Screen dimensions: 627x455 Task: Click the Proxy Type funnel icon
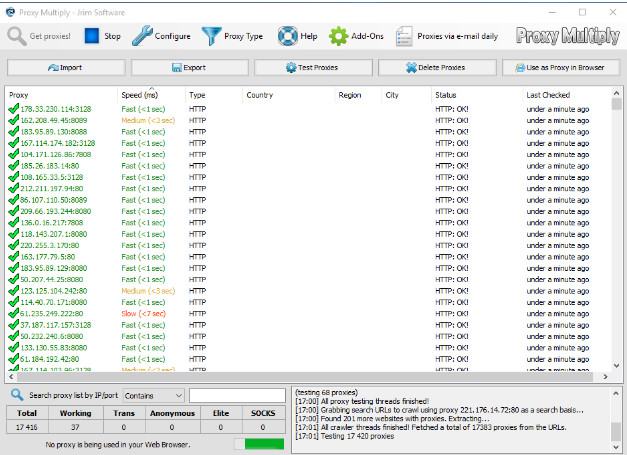click(211, 36)
